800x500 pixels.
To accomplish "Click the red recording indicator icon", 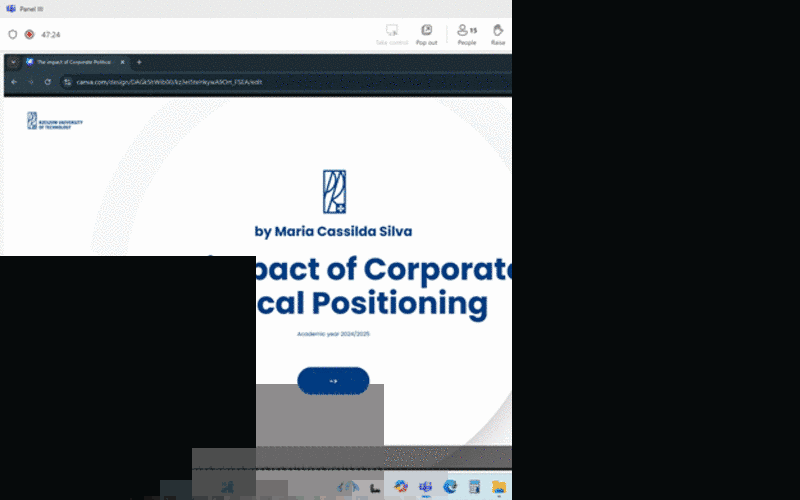I will 29,34.
